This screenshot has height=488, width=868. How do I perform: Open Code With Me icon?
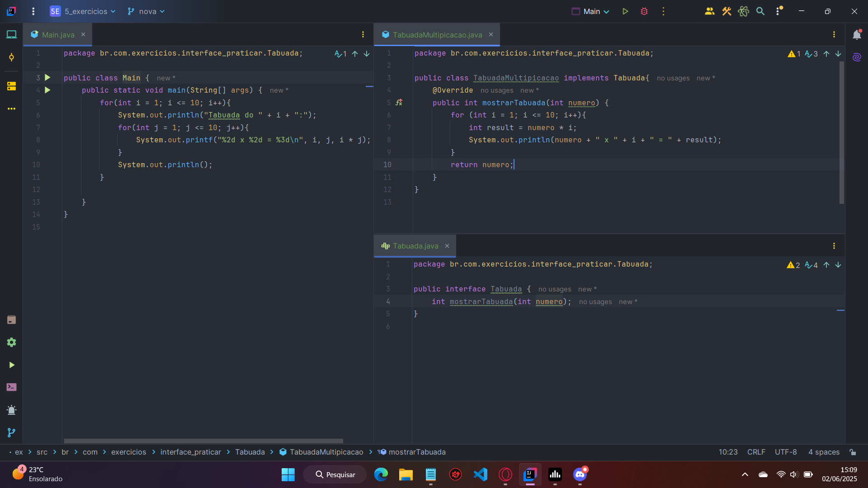click(x=709, y=11)
